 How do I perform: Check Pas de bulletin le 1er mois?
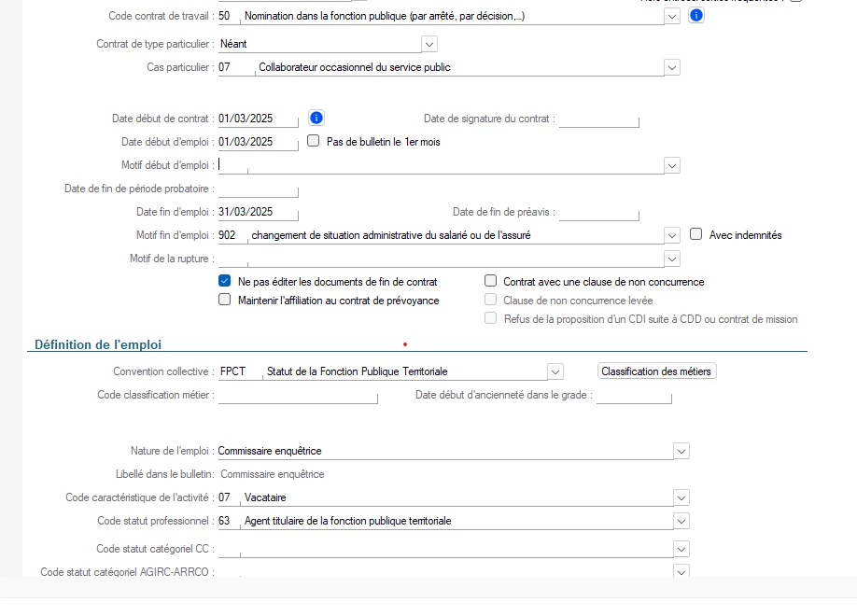(x=313, y=141)
